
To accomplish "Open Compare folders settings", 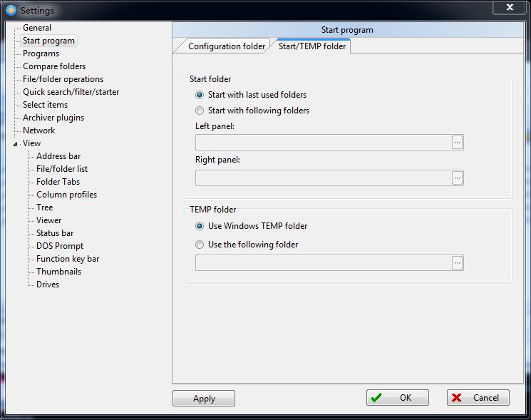I will pyautogui.click(x=54, y=66).
